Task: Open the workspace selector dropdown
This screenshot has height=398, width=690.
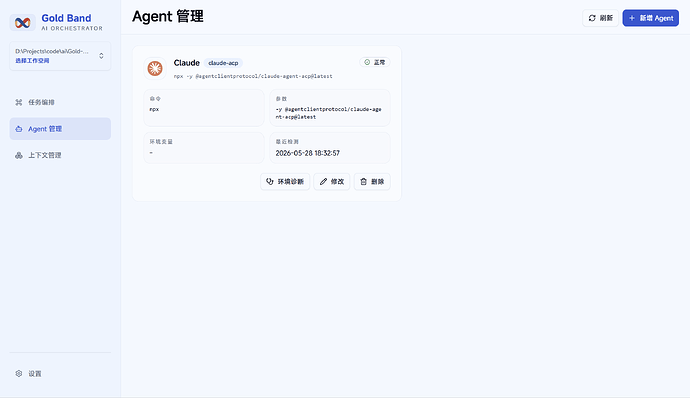Action: [60, 56]
